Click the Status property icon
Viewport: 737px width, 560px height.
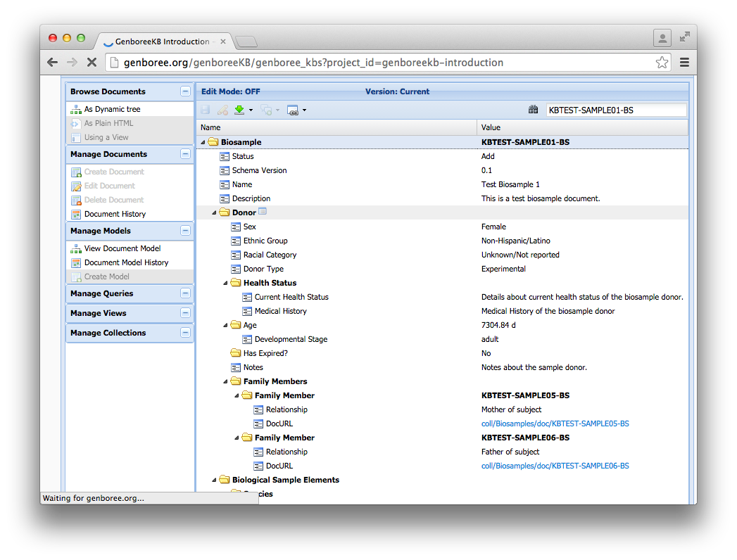click(x=225, y=156)
